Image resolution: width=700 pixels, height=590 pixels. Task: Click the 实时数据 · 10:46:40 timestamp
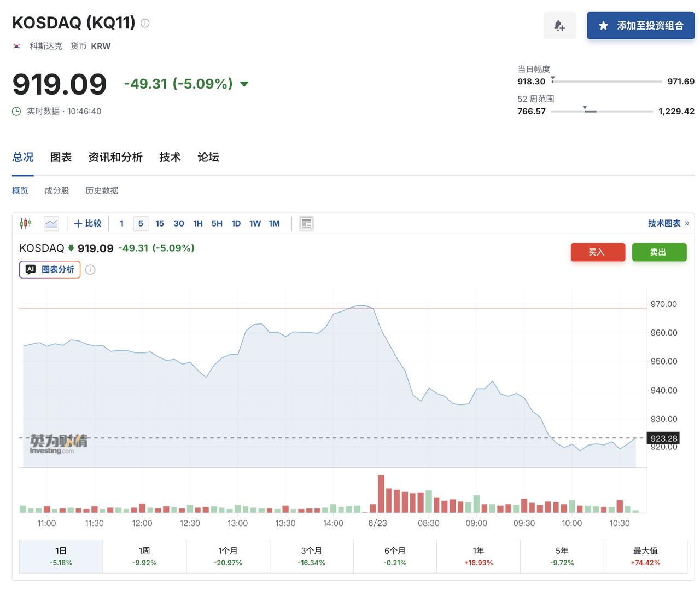[x=64, y=111]
